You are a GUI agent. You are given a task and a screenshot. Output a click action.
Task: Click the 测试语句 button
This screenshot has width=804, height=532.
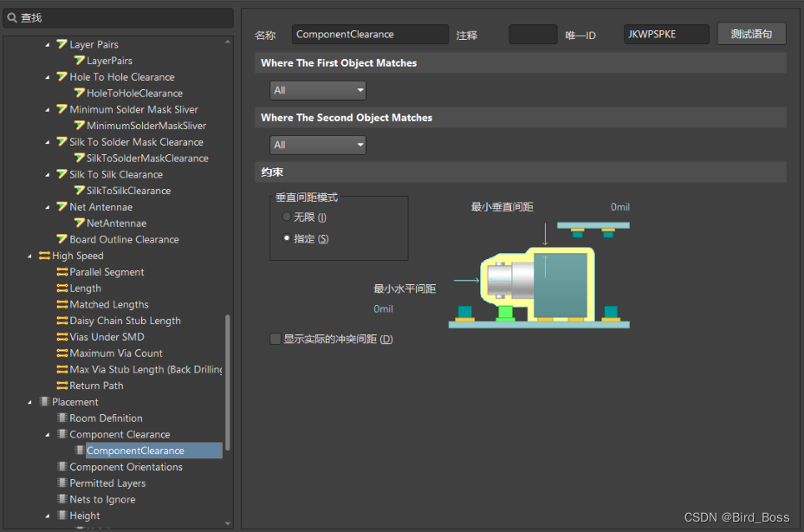coord(751,34)
